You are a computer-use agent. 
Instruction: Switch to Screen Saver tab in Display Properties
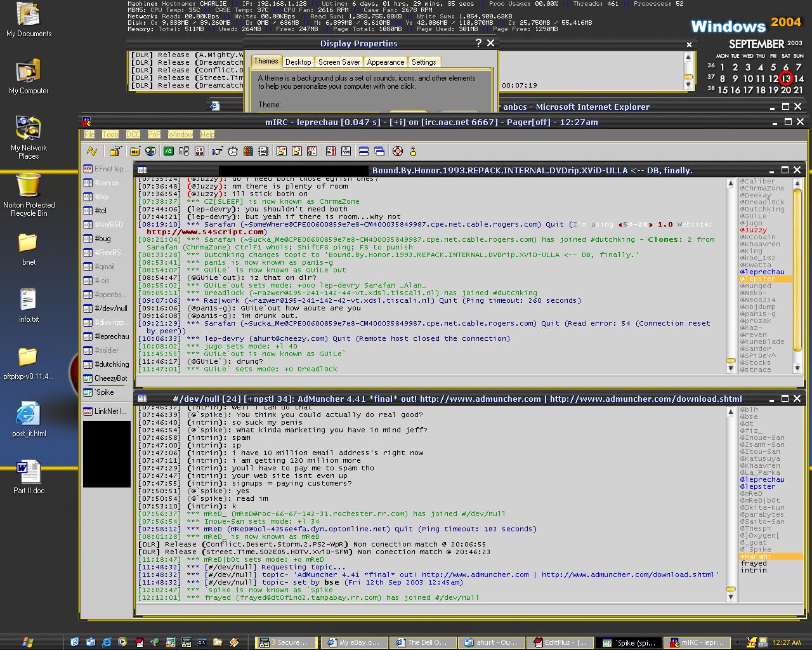pos(339,62)
